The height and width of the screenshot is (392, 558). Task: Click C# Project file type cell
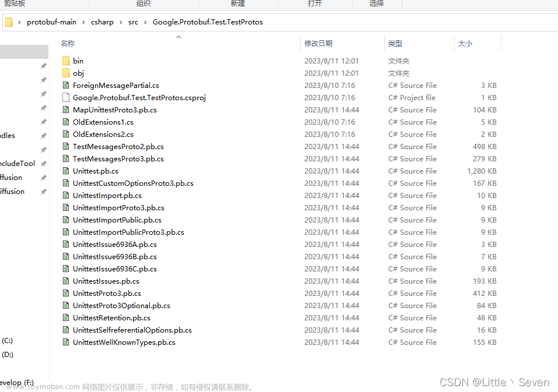pos(412,98)
